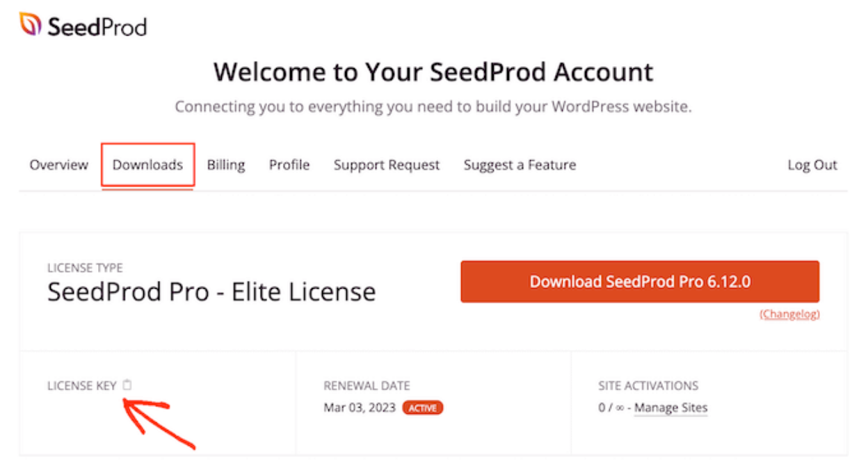Click the renewal date Mar 03, 2023
The height and width of the screenshot is (473, 868).
(x=360, y=408)
